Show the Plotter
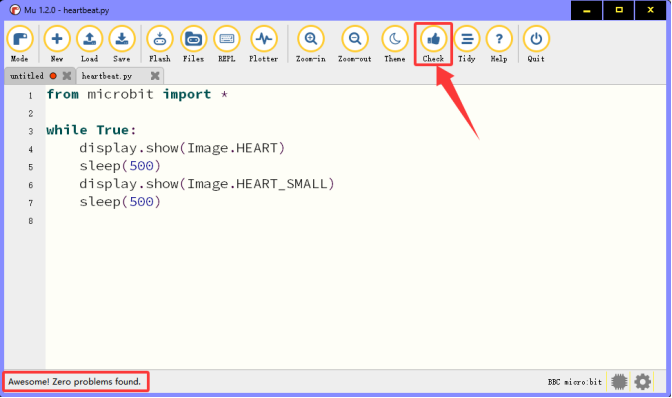The image size is (672, 398). 264,44
